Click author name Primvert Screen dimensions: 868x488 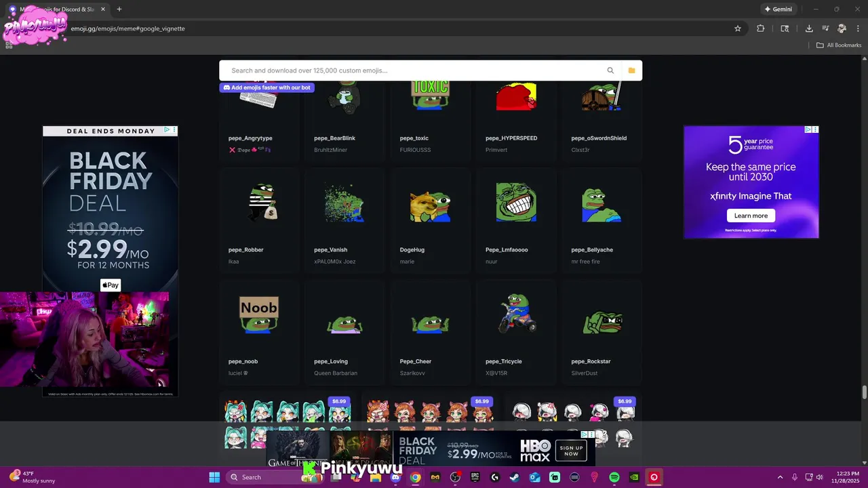click(496, 150)
